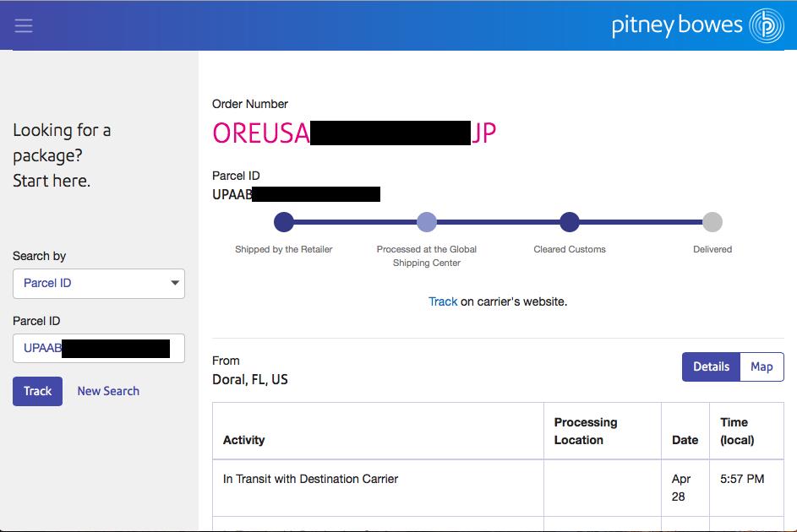
Task: Click into the Parcel ID input field
Action: click(98, 348)
